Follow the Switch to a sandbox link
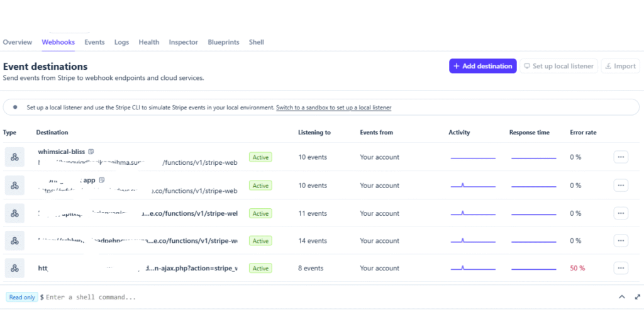This screenshot has width=644, height=322. 333,108
